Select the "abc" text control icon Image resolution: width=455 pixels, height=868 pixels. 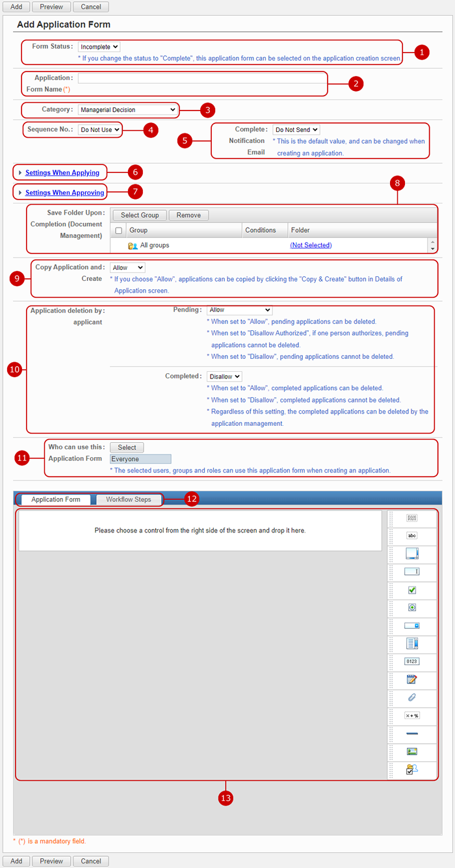(x=411, y=536)
